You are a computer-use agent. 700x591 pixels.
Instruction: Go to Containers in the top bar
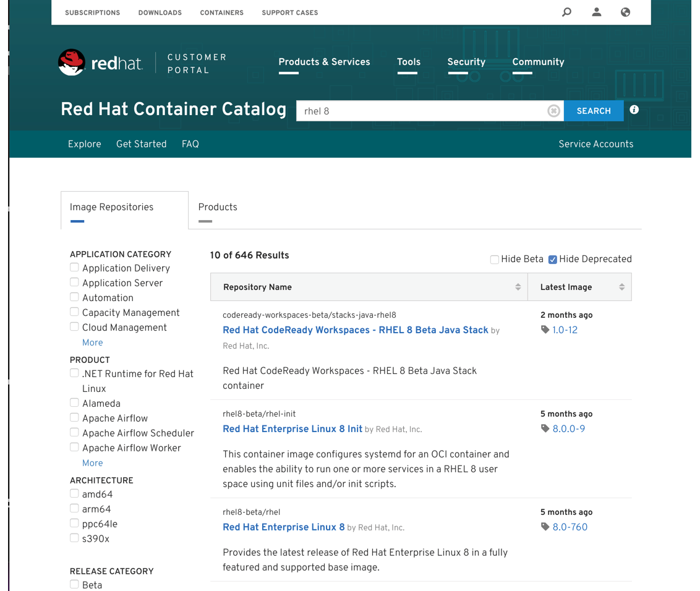221,12
